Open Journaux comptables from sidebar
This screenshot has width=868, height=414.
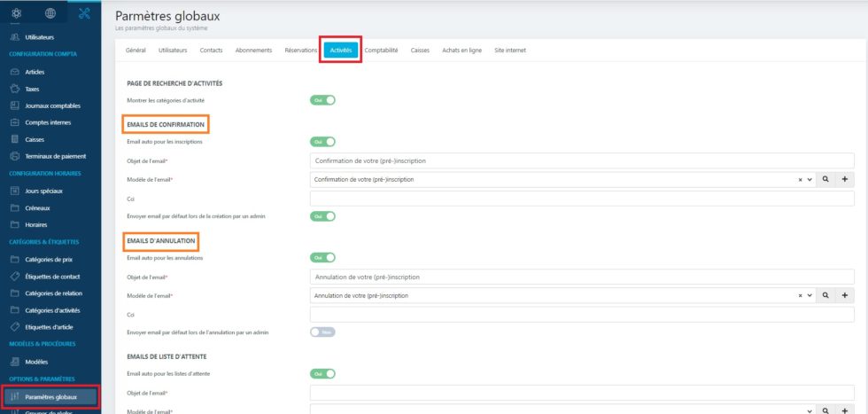[x=52, y=105]
